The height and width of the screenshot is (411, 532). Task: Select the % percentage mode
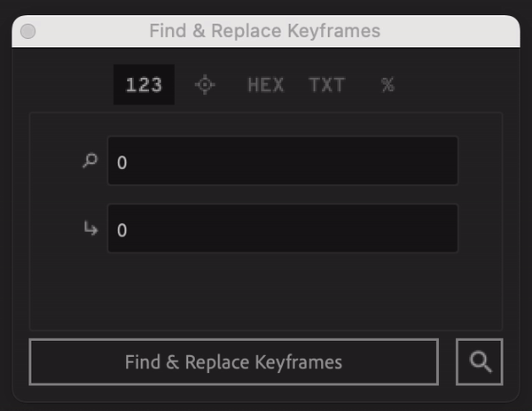(387, 84)
